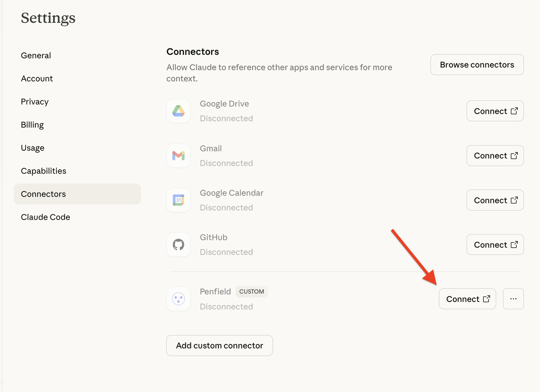
Task: Click the Google Drive name text
Action: [224, 104]
